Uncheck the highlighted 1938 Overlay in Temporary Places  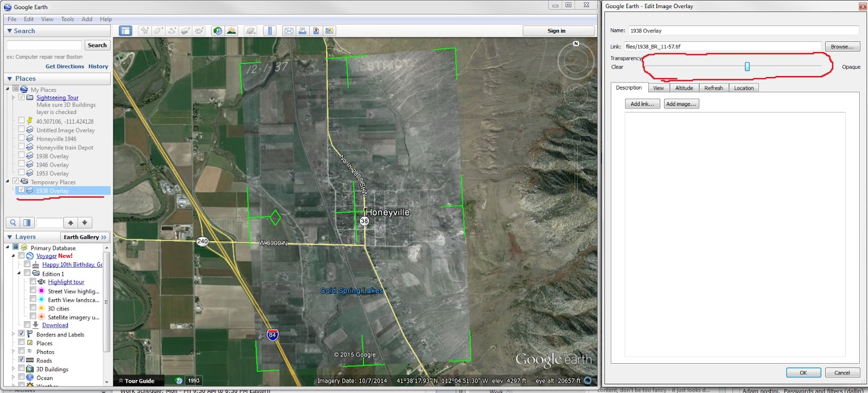(x=21, y=190)
